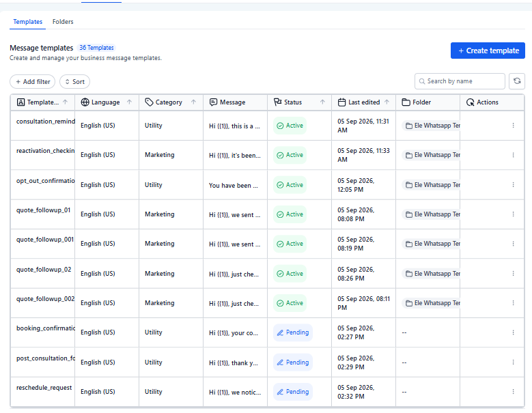532x413 pixels.
Task: Open actions menu for booking_confirmation row
Action: tap(513, 332)
